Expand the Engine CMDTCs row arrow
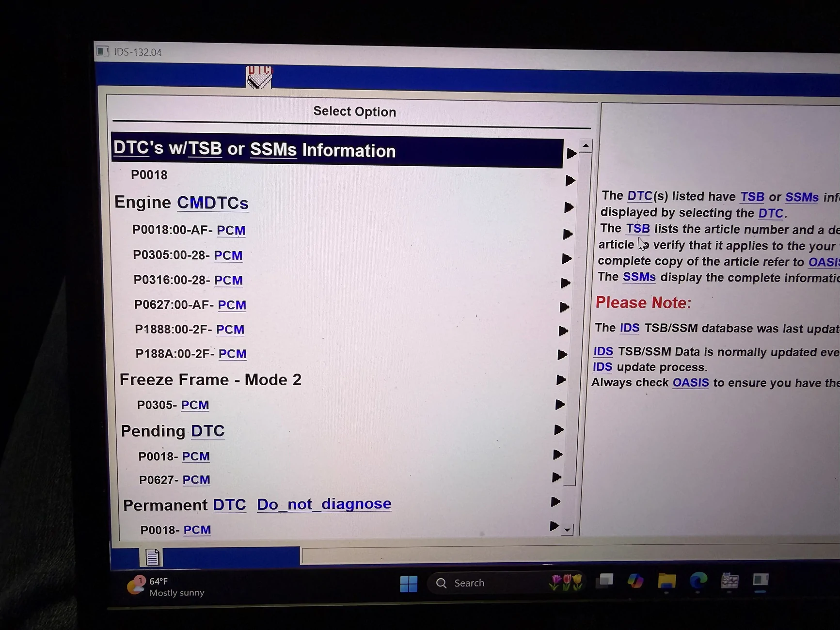840x630 pixels. tap(569, 207)
